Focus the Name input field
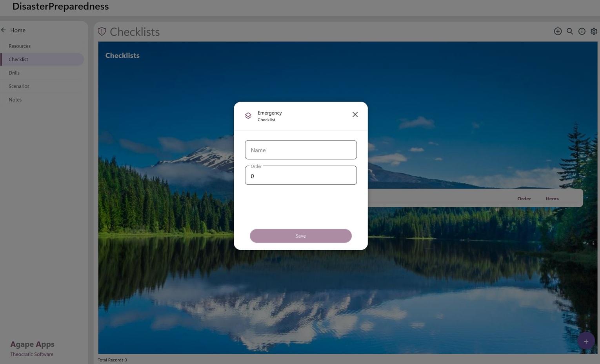This screenshot has width=600, height=364. click(300, 150)
